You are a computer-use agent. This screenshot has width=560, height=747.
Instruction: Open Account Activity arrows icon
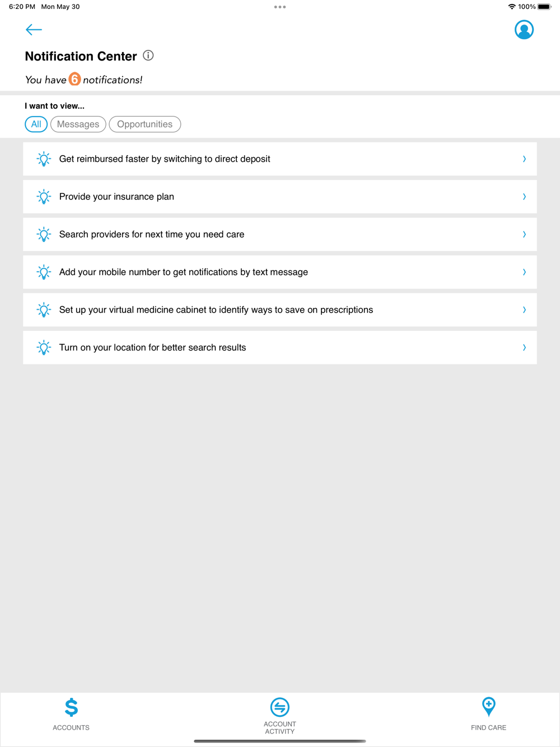(x=279, y=707)
